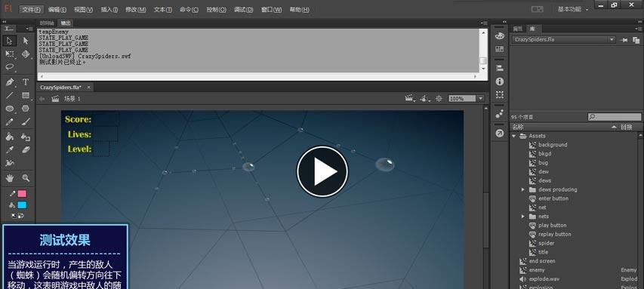
Task: Open the Color panel palette icon
Action: tap(500, 36)
